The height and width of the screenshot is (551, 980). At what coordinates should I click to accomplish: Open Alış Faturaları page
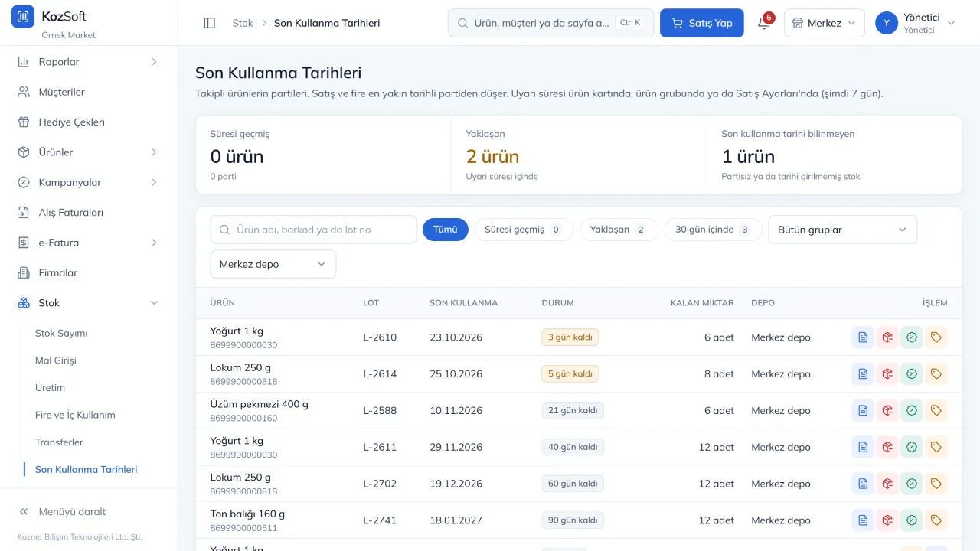coord(88,213)
